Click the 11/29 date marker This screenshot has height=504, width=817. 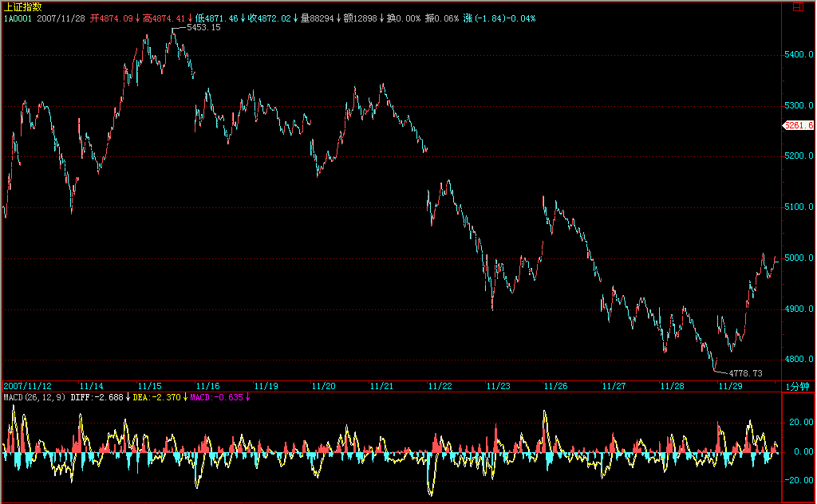[x=730, y=386]
